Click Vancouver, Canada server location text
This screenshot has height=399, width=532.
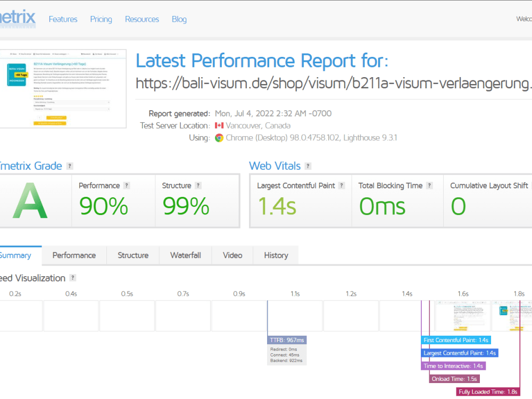coord(258,126)
